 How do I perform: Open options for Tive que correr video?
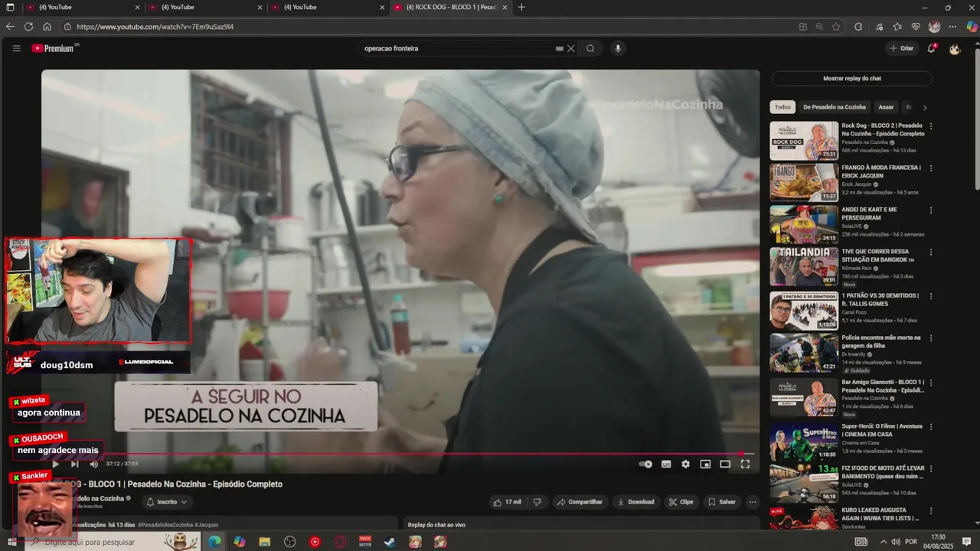931,252
